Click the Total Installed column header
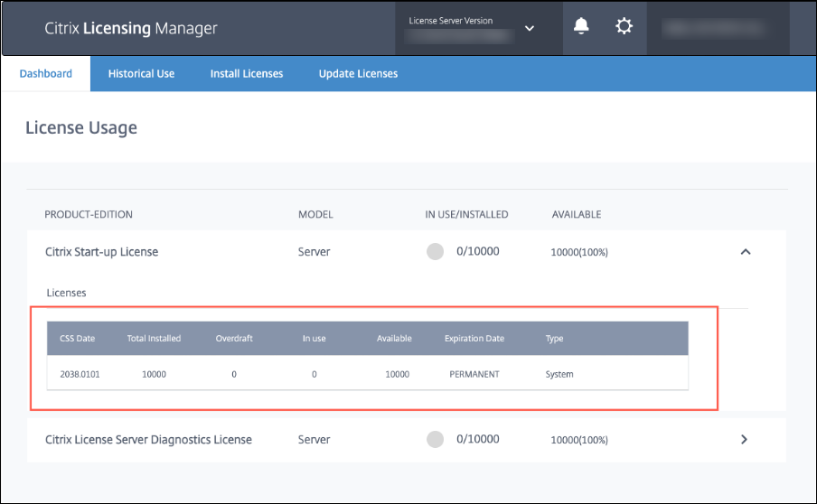 (x=154, y=339)
